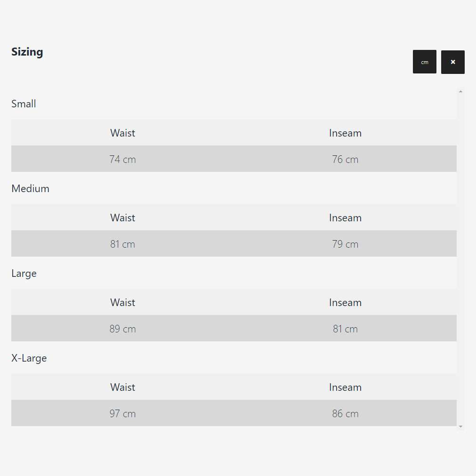Image resolution: width=476 pixels, height=476 pixels.
Task: Select the 86 cm inseam value
Action: (x=345, y=413)
